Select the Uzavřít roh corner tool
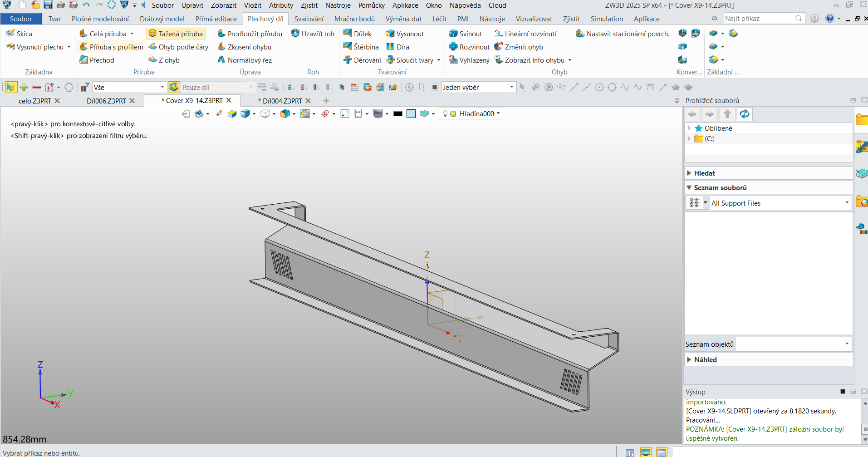The height and width of the screenshot is (457, 868). (x=313, y=34)
